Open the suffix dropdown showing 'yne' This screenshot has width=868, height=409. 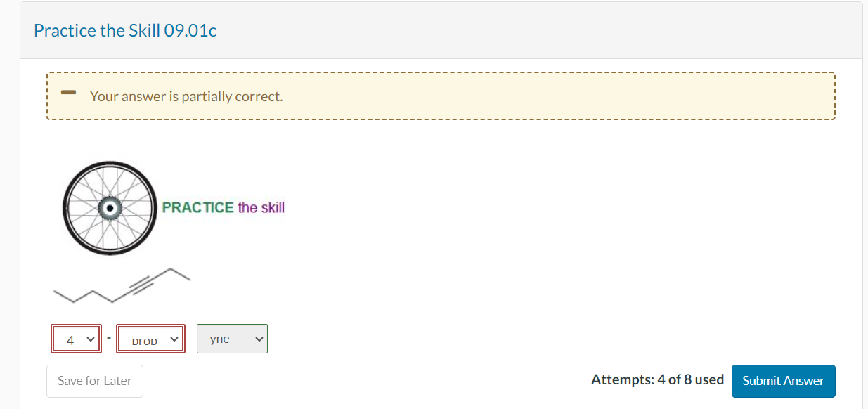pyautogui.click(x=232, y=338)
